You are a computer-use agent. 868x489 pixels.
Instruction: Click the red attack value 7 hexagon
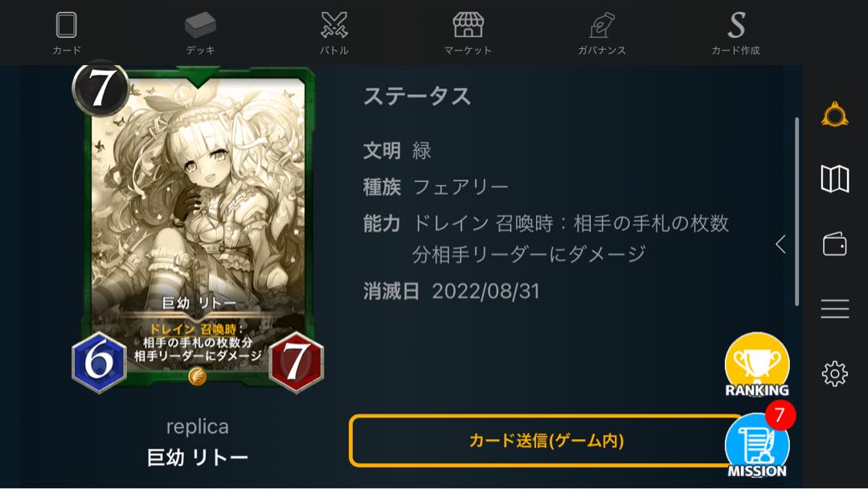(296, 362)
